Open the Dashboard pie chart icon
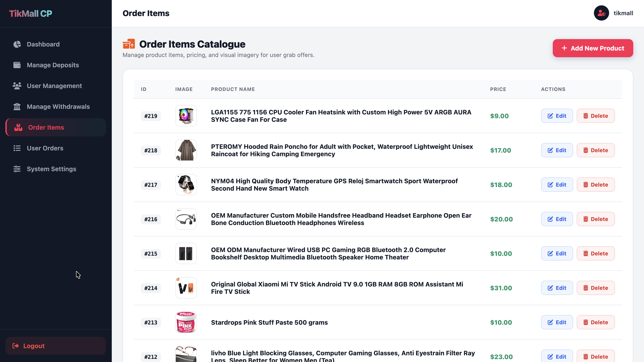 (x=17, y=44)
